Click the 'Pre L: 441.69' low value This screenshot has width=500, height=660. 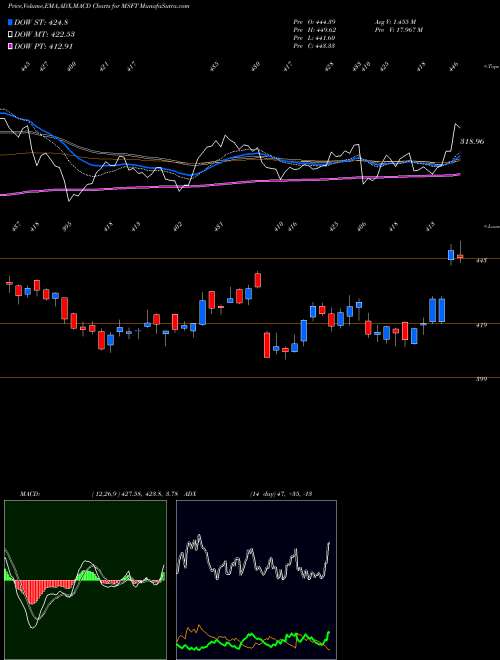tap(314, 38)
